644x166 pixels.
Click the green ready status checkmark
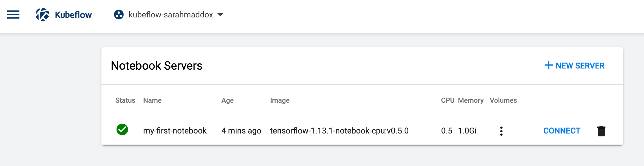[x=122, y=130]
